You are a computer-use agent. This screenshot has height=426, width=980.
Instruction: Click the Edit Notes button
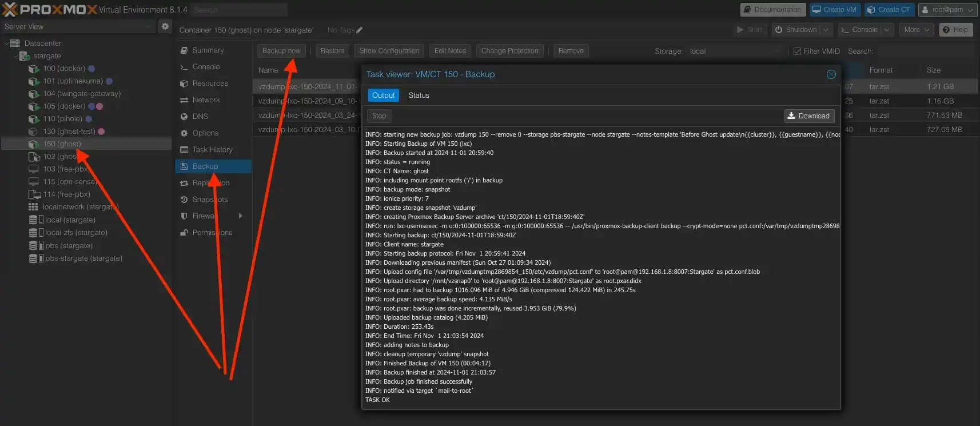(450, 51)
